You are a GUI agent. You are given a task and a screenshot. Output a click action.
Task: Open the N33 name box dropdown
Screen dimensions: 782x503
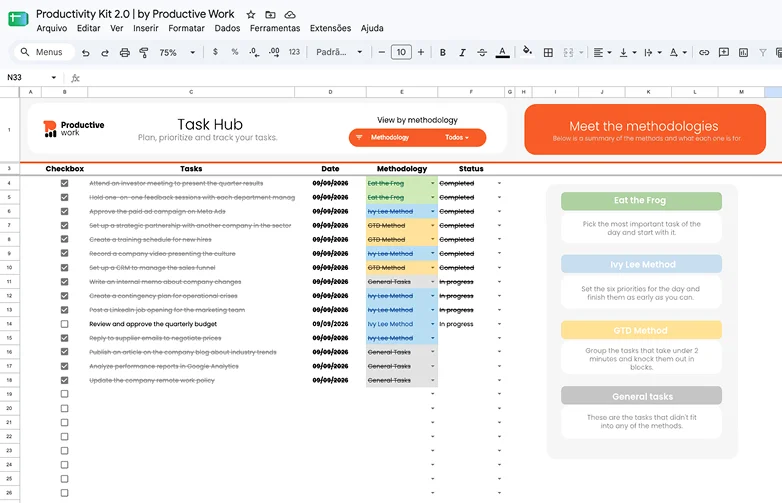pyautogui.click(x=53, y=77)
